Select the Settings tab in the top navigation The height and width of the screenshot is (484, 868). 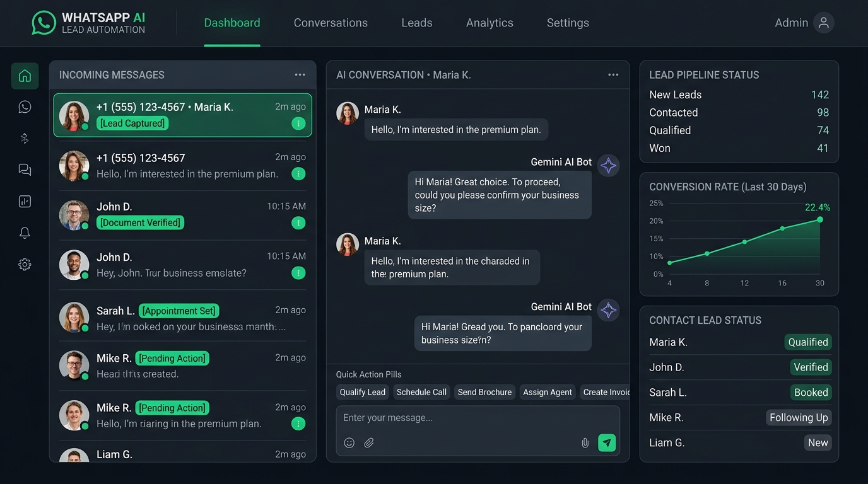[x=568, y=23]
